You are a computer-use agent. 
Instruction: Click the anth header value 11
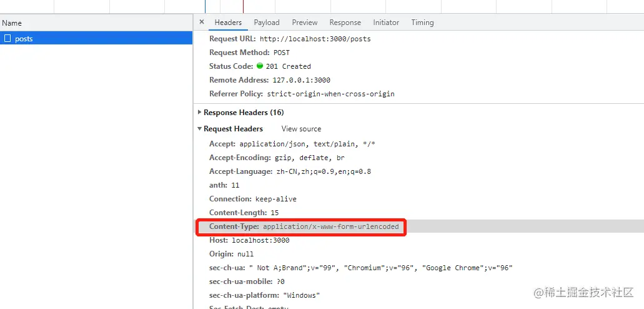(235, 185)
